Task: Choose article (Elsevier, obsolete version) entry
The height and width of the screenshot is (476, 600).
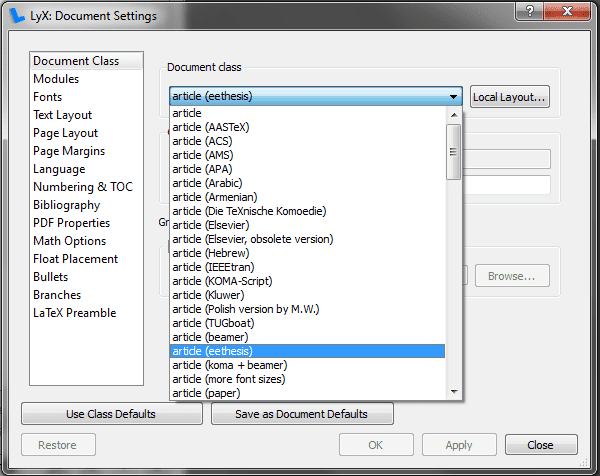Action: point(253,239)
